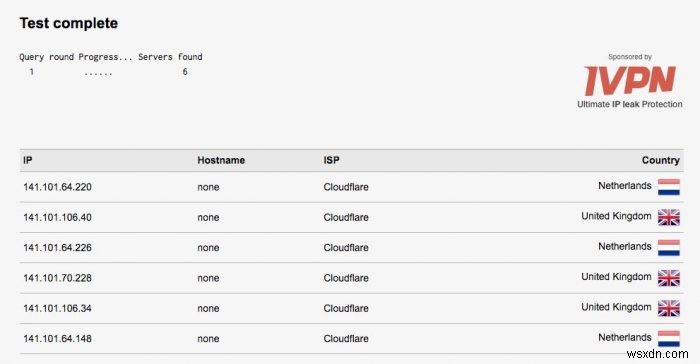This screenshot has height=364, width=700.
Task: Click the Servers found count 6
Action: (185, 72)
